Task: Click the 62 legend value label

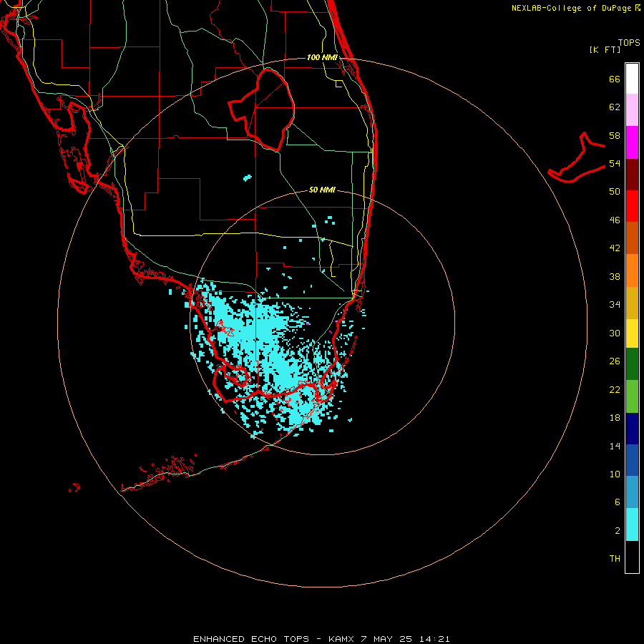Action: click(615, 107)
